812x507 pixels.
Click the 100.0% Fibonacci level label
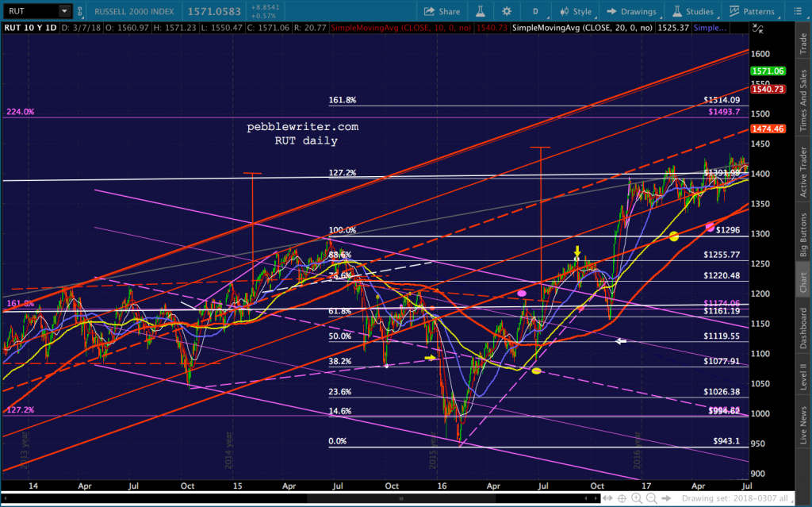(343, 229)
